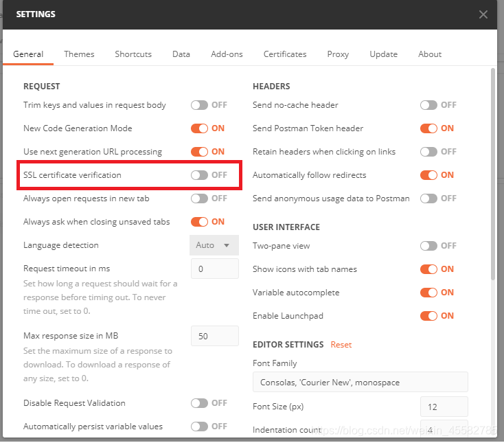Enable Send no-cache header
The width and height of the screenshot is (504, 443).
click(428, 105)
